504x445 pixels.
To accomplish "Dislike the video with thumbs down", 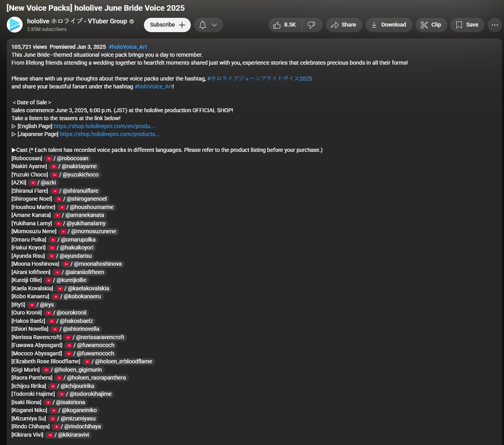I will 312,25.
